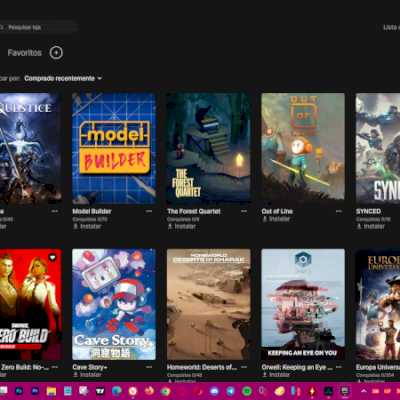Open Spotify from the taskbar
This screenshot has width=400, height=400.
[x=247, y=391]
